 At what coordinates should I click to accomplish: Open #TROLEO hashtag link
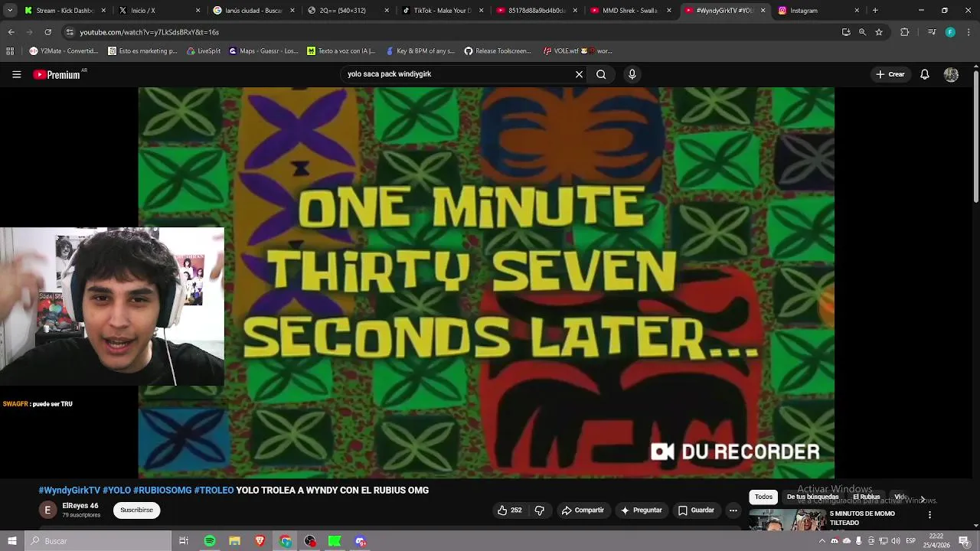click(x=214, y=491)
